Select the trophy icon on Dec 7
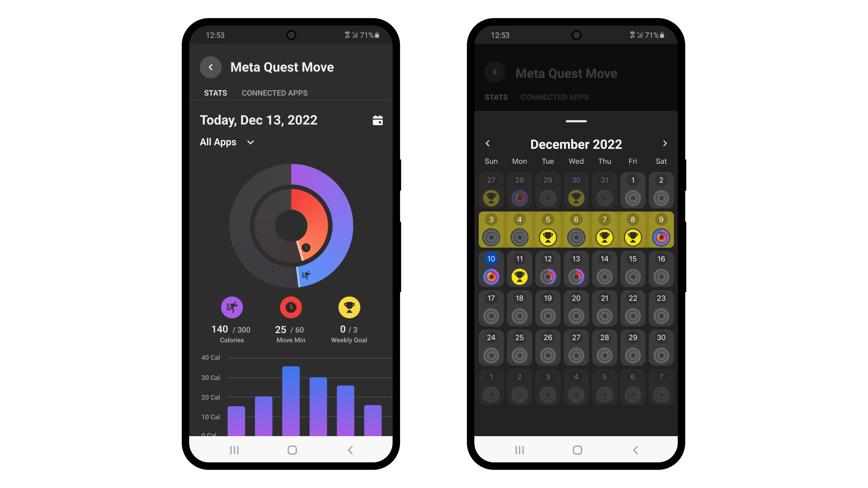This screenshot has height=488, width=868. [x=604, y=237]
